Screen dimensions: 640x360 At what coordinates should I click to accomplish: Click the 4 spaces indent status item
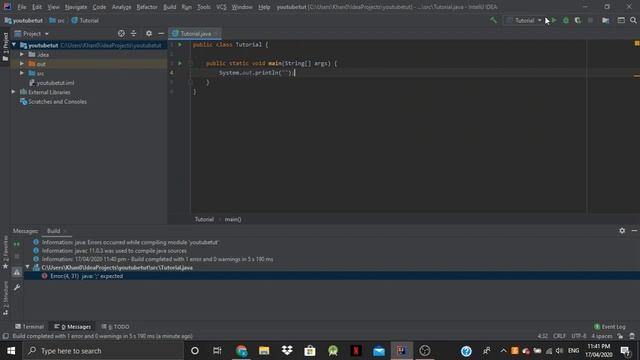602,336
